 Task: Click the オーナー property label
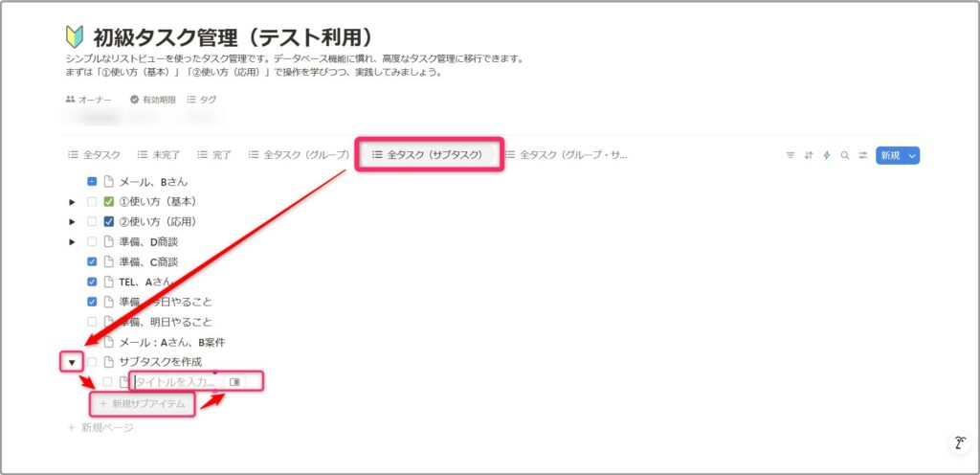[95, 100]
